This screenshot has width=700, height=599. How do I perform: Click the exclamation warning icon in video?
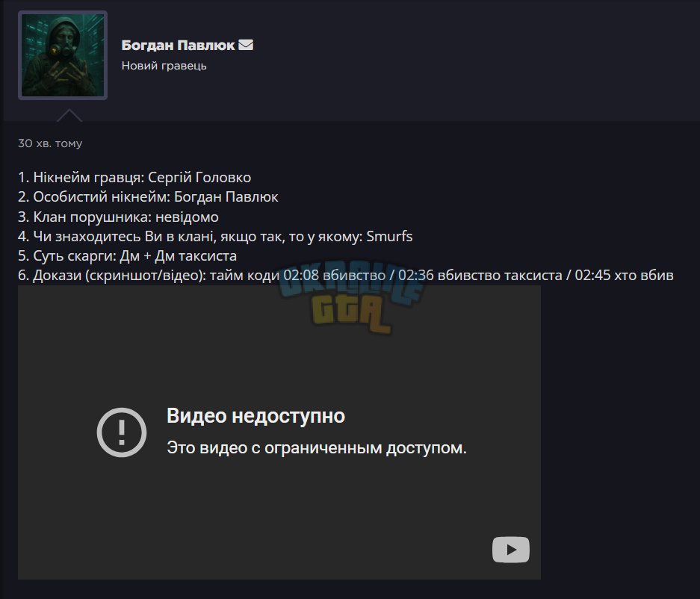(x=122, y=432)
